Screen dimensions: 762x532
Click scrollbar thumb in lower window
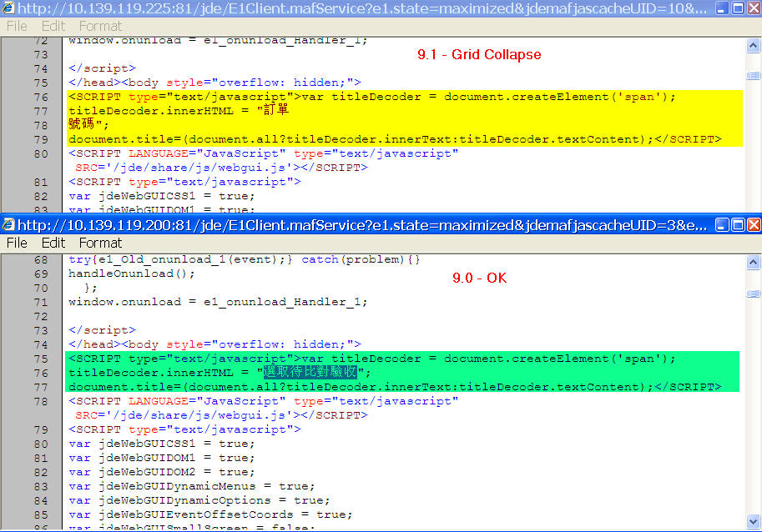point(753,294)
